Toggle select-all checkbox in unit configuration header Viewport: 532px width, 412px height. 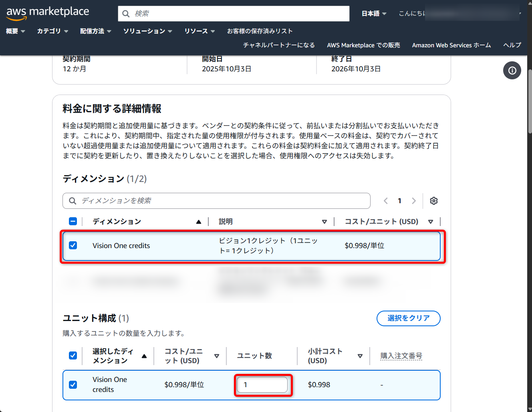73,355
